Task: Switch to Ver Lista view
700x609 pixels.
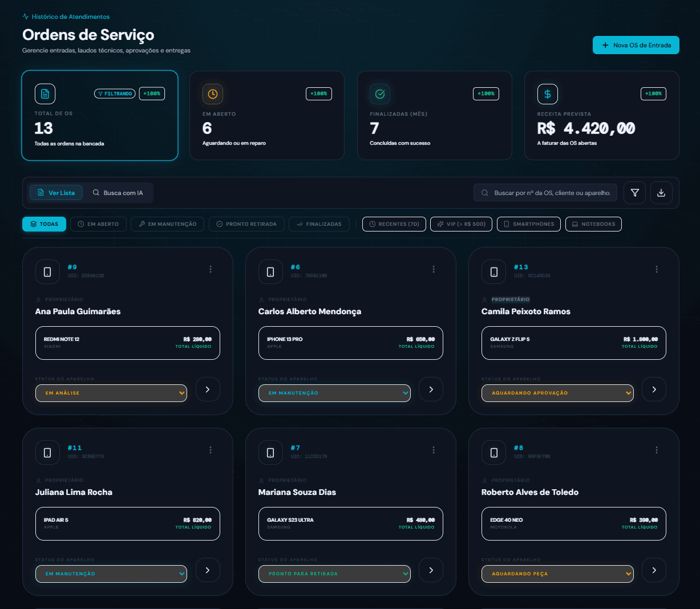Action: (x=56, y=193)
